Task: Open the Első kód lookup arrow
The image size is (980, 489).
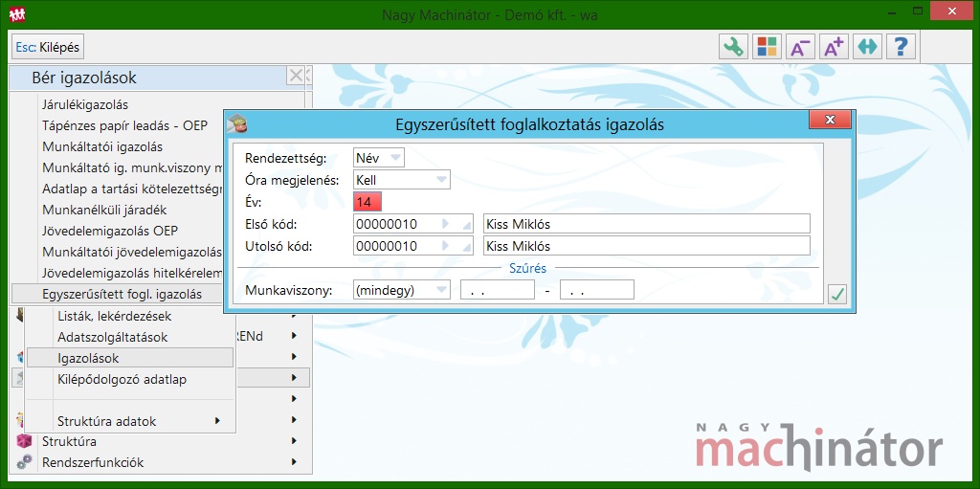Action: click(446, 224)
